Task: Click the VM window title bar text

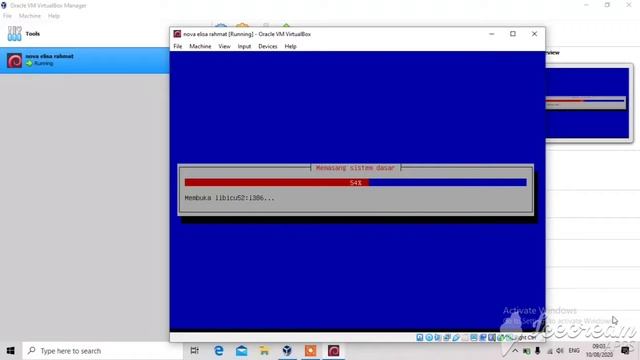Action: pos(247,34)
